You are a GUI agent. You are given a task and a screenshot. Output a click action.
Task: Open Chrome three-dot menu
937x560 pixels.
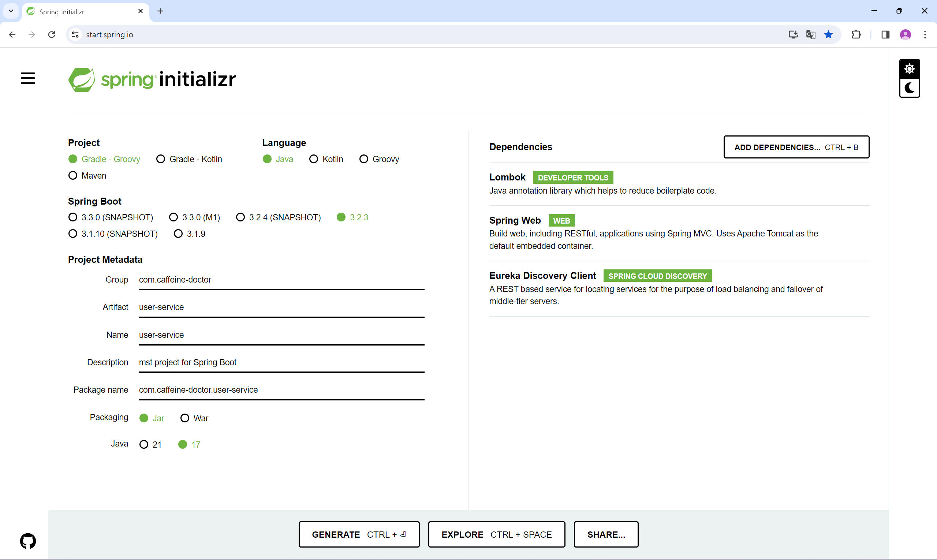pos(925,35)
